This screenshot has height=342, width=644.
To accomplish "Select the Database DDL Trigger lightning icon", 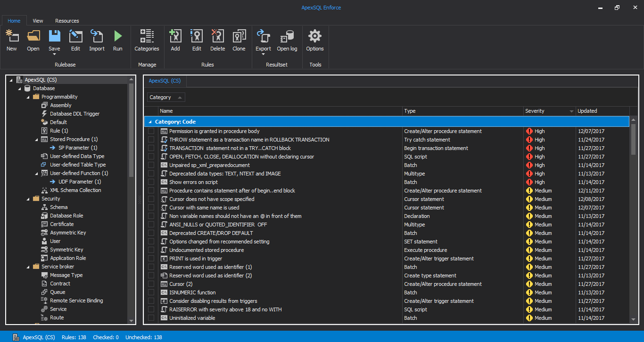I will click(x=45, y=114).
